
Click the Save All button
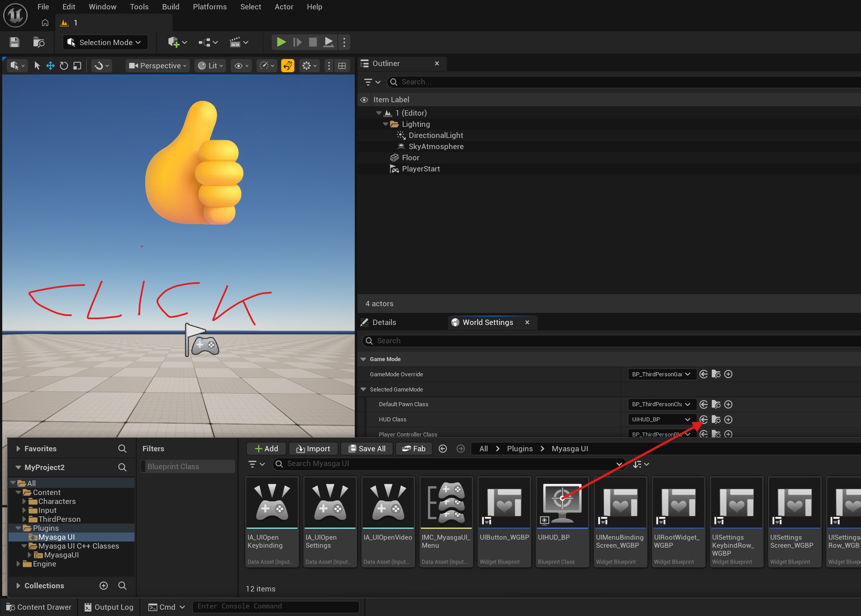tap(367, 449)
